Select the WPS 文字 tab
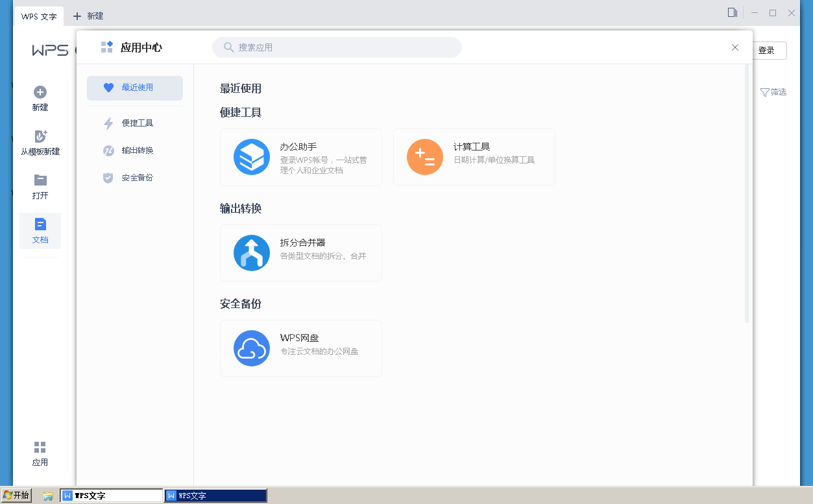813x504 pixels. click(40, 16)
